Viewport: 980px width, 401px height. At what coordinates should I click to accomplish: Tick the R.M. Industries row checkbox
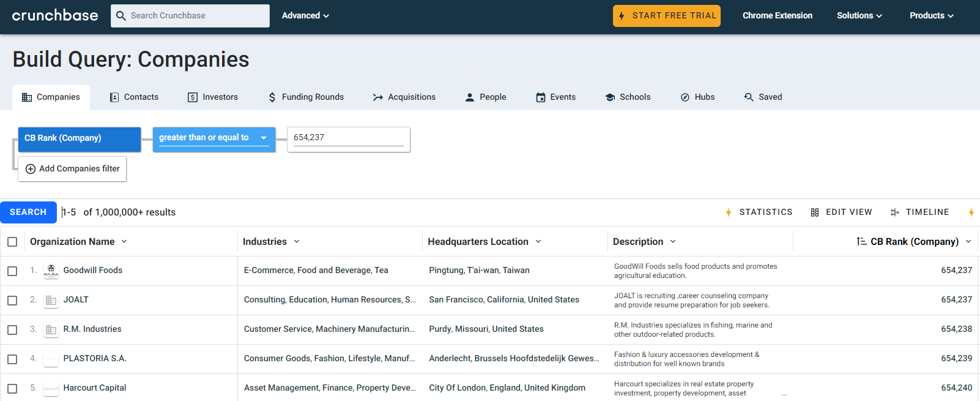coord(12,330)
